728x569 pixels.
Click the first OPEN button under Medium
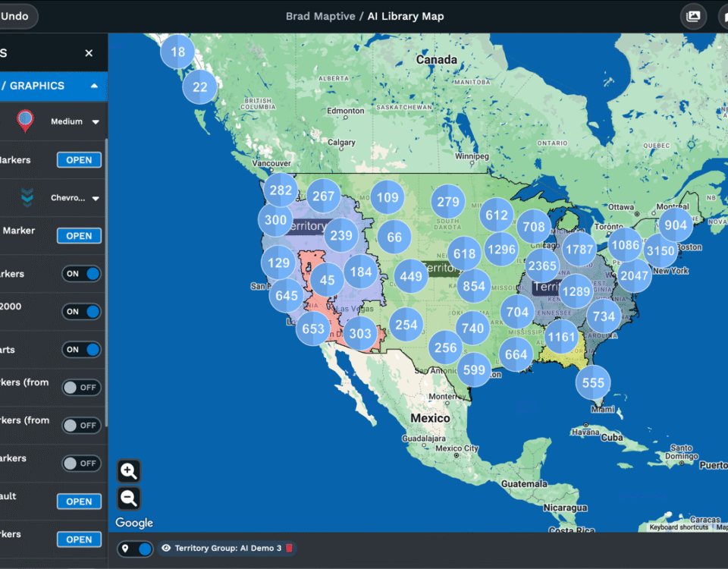(79, 160)
